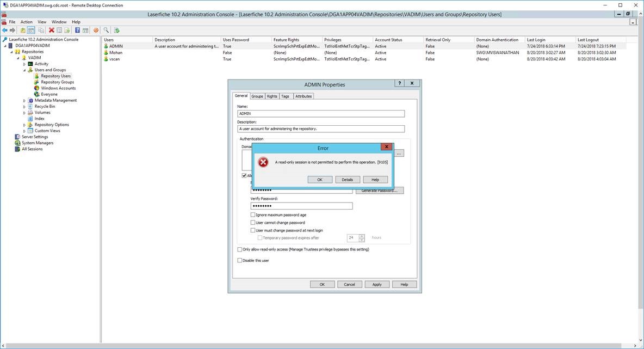Click the green arrow export toolbar icon
The height and width of the screenshot is (349, 644).
tap(116, 30)
